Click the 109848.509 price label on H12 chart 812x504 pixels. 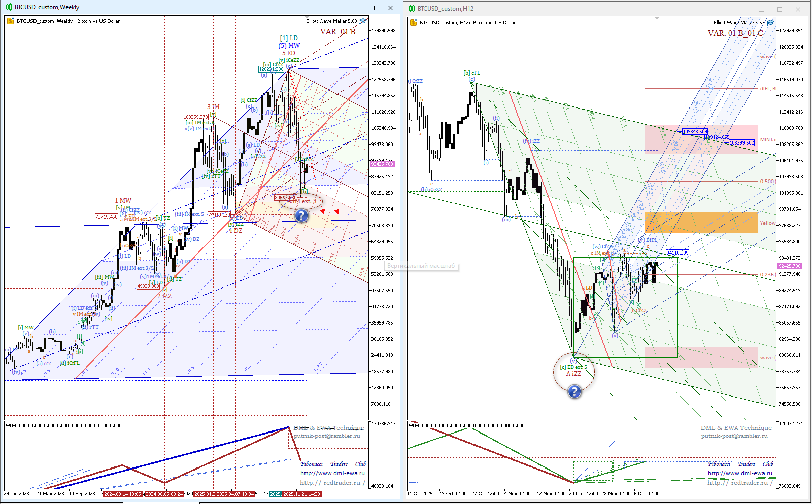(x=694, y=132)
